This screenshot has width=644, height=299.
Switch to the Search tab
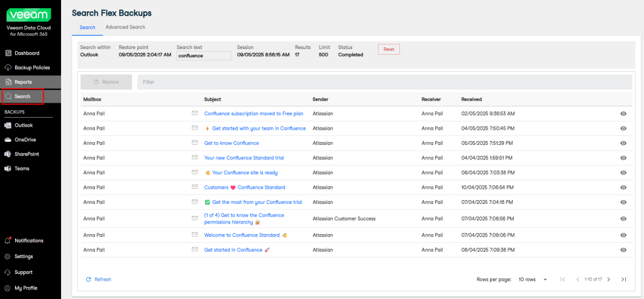click(87, 28)
